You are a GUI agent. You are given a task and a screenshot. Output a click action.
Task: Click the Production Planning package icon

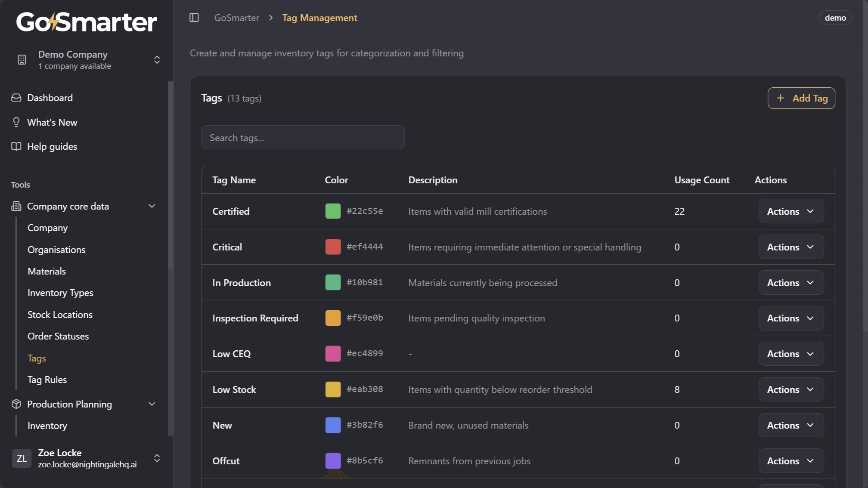pyautogui.click(x=15, y=404)
